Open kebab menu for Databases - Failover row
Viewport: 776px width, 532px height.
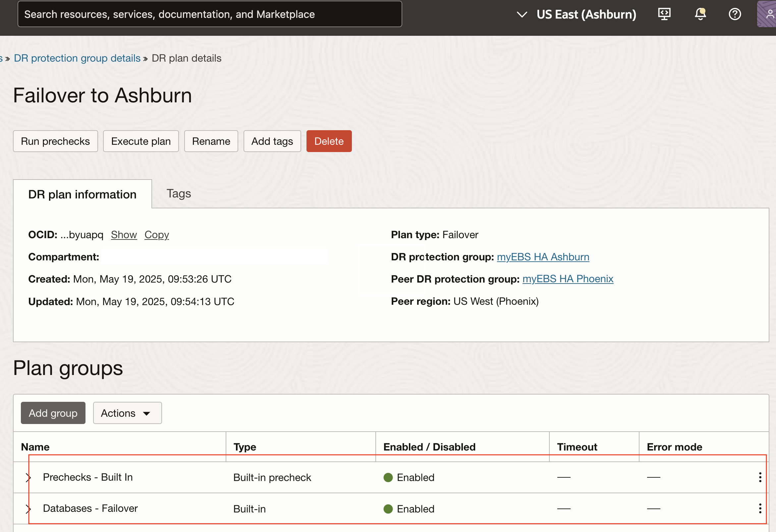click(x=760, y=508)
